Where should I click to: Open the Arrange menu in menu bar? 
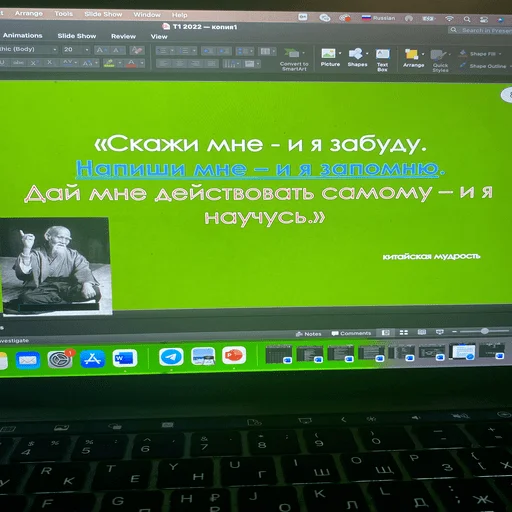pyautogui.click(x=29, y=13)
